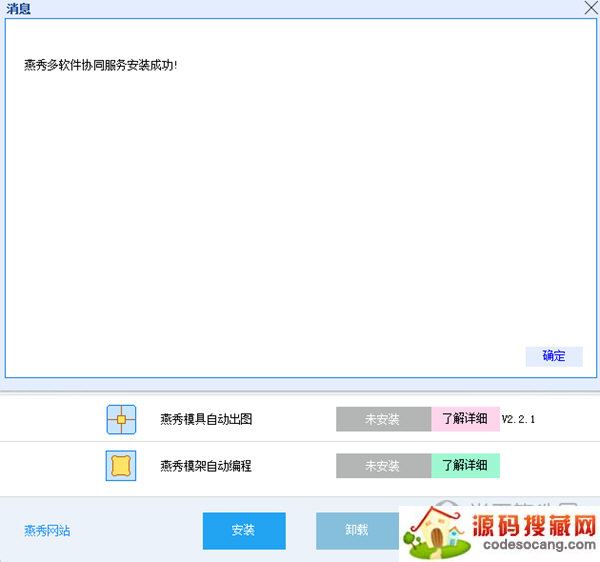Image resolution: width=600 pixels, height=562 pixels.
Task: Click the 卸载 button
Action: (357, 531)
